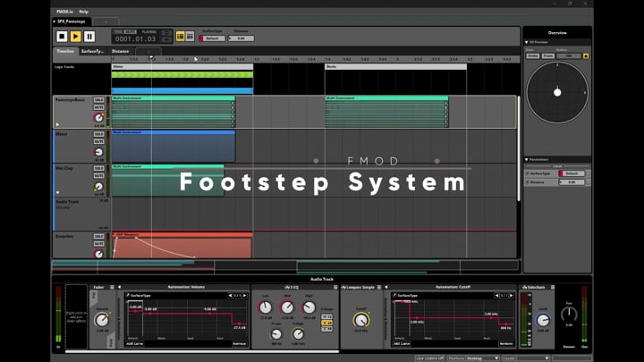
Task: Open the Help menu
Action: (x=83, y=12)
